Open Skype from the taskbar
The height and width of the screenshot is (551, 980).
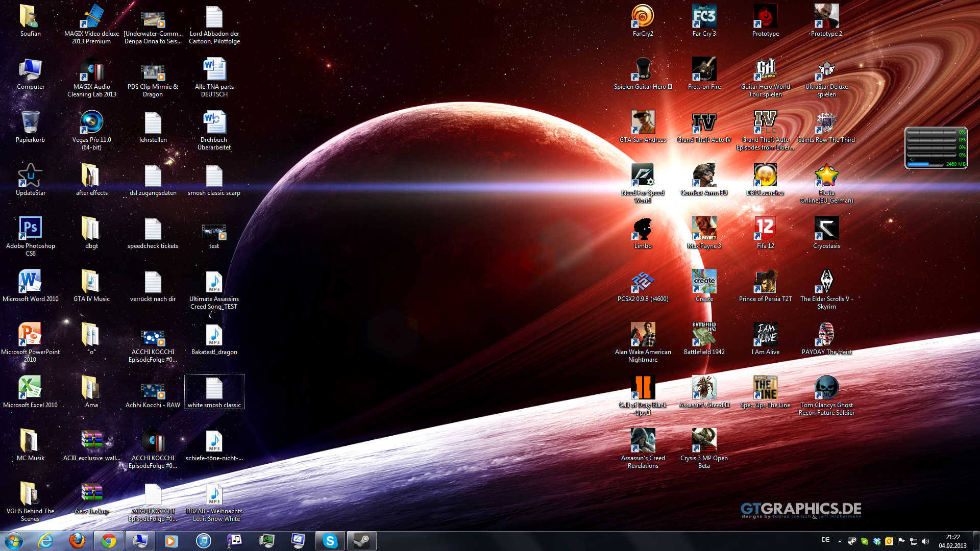(x=330, y=541)
